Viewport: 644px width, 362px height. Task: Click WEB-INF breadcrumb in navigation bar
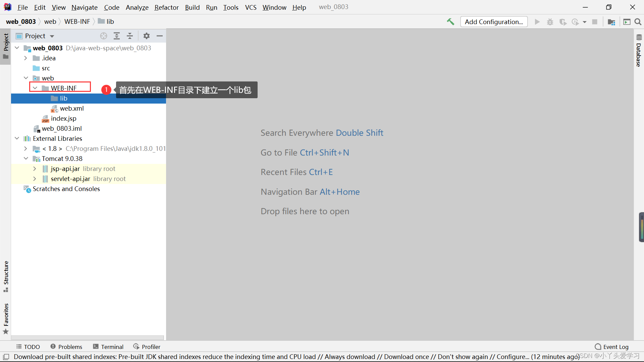pos(77,21)
